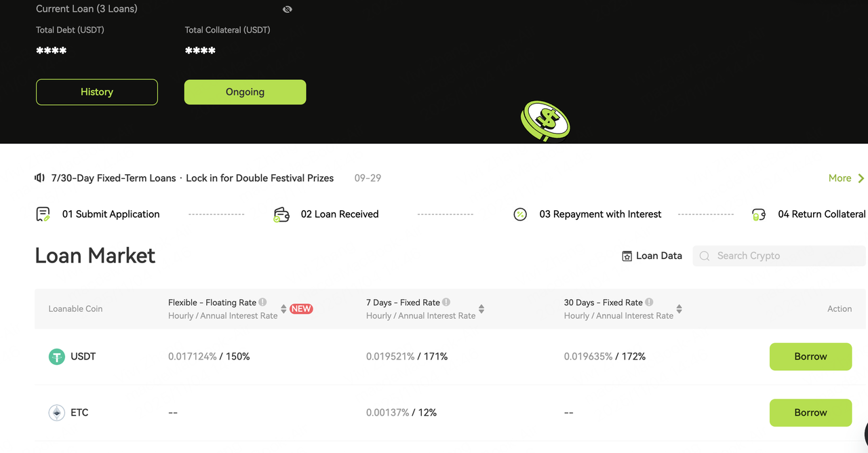Click the USDT coin icon
868x453 pixels.
[57, 357]
